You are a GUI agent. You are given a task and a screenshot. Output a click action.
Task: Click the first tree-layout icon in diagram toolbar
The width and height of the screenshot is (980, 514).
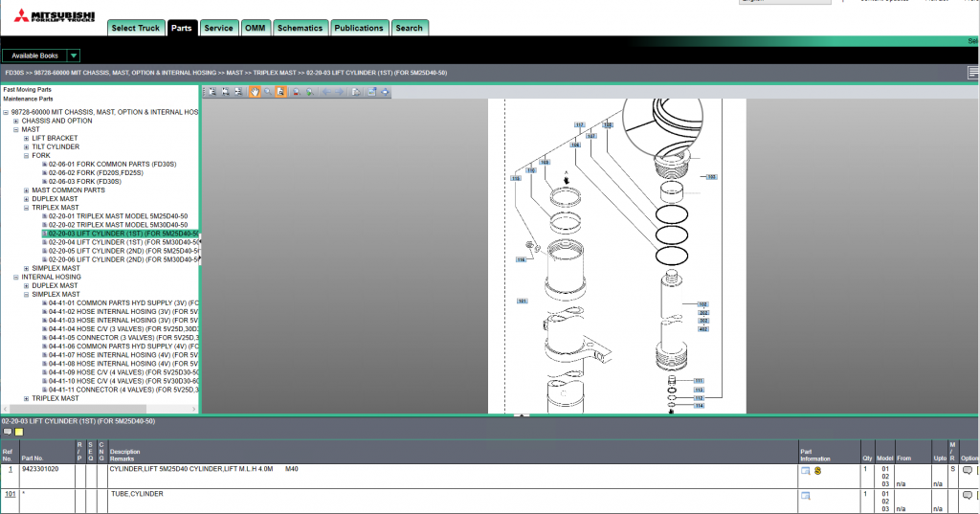(212, 92)
